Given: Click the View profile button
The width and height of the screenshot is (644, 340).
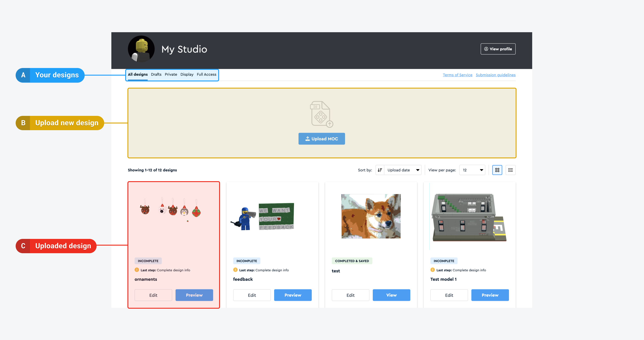Looking at the screenshot, I should point(498,49).
